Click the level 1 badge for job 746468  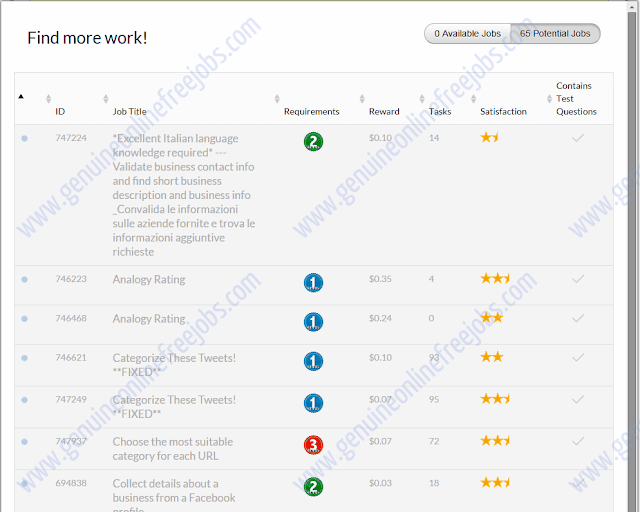coord(313,322)
